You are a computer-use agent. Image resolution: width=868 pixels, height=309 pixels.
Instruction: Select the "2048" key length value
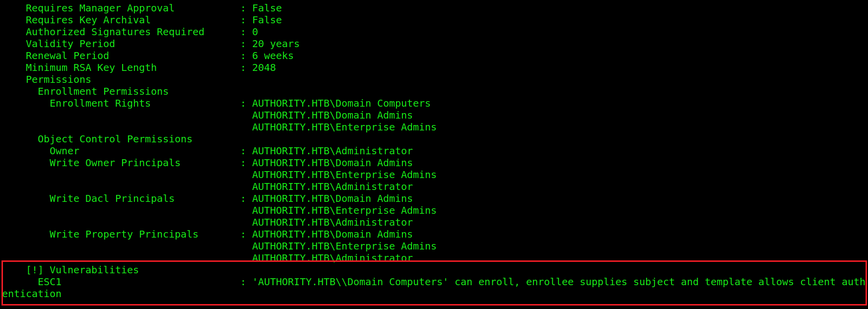(264, 68)
